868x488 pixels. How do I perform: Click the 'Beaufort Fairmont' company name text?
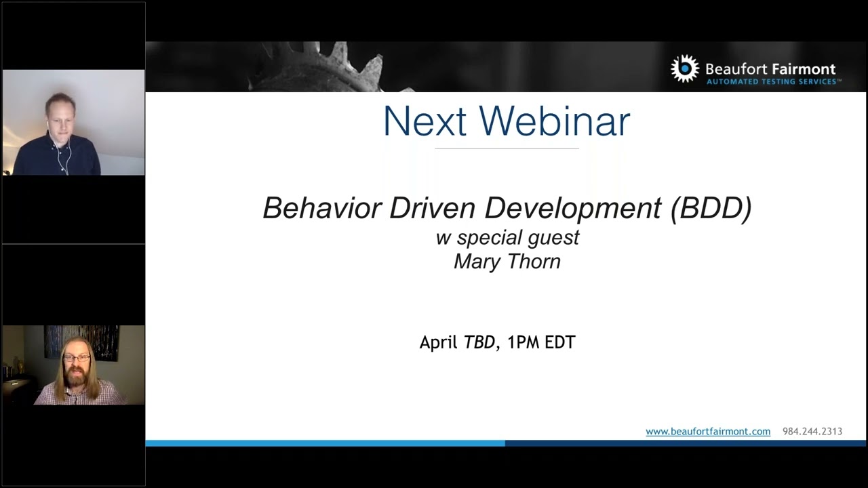pyautogui.click(x=770, y=69)
